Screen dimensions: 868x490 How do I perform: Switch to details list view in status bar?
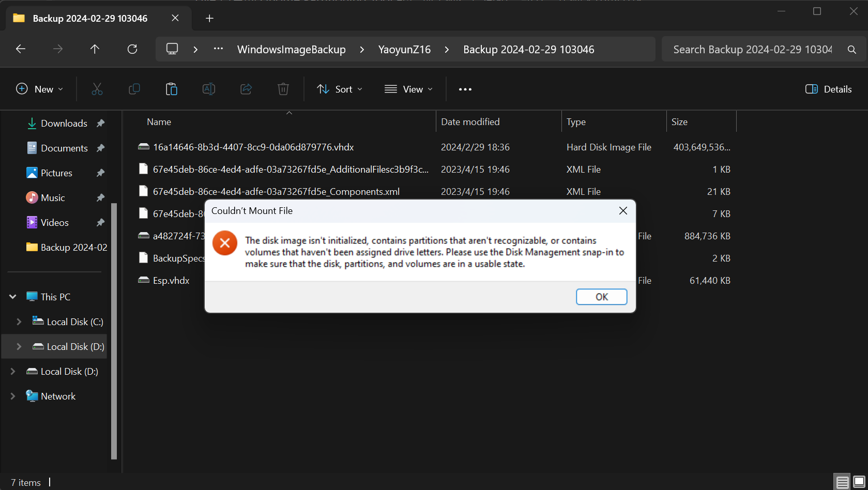842,482
